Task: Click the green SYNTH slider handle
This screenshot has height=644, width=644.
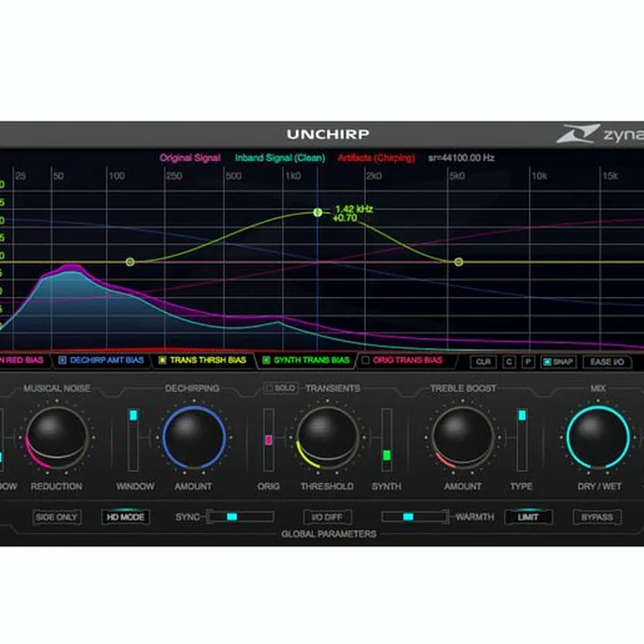Action: coord(386,455)
